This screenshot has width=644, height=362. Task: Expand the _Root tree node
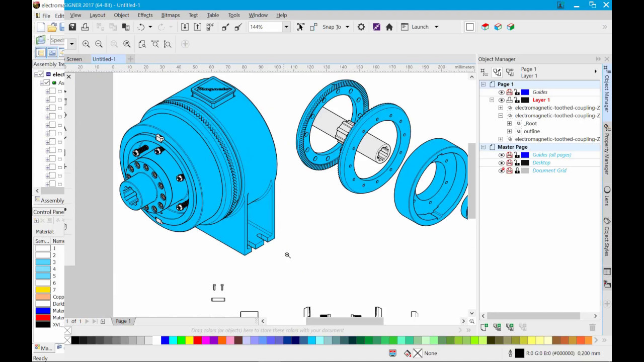509,124
